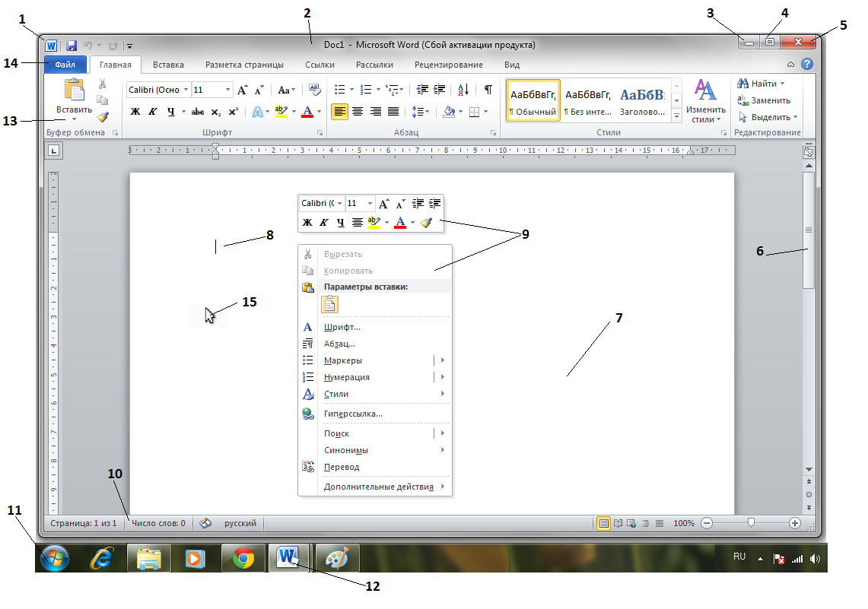
Task: Open the ribbon font name dropdown
Action: (x=186, y=90)
